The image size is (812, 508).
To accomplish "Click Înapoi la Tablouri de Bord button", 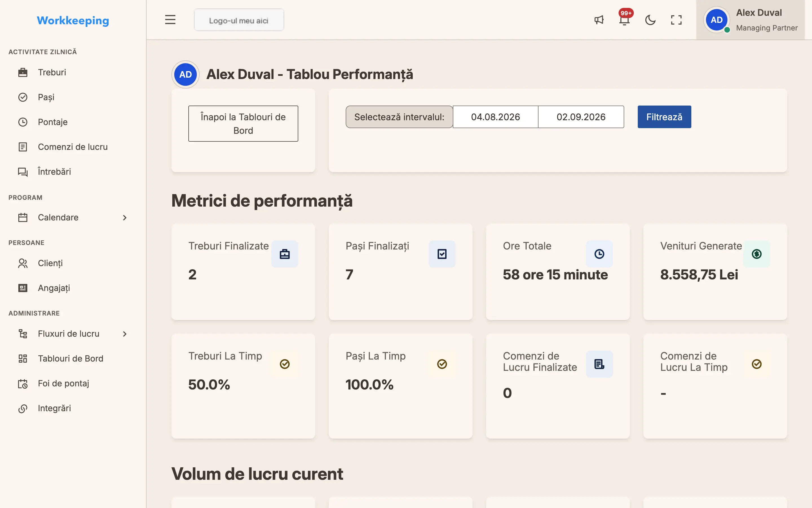I will (x=243, y=124).
